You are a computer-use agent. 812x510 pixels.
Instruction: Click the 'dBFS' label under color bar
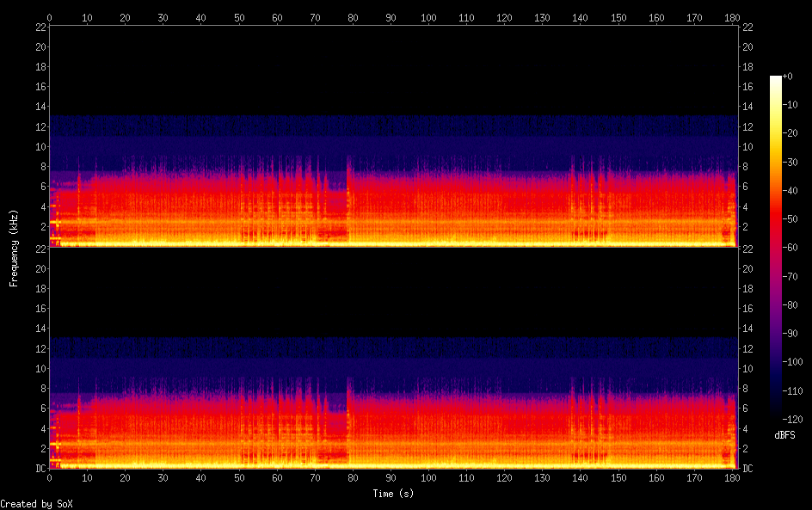784,435
